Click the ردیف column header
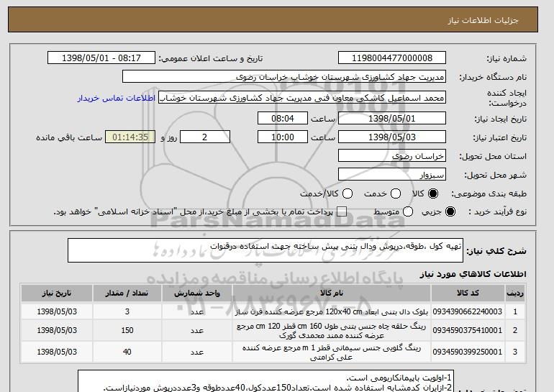 coord(515,293)
